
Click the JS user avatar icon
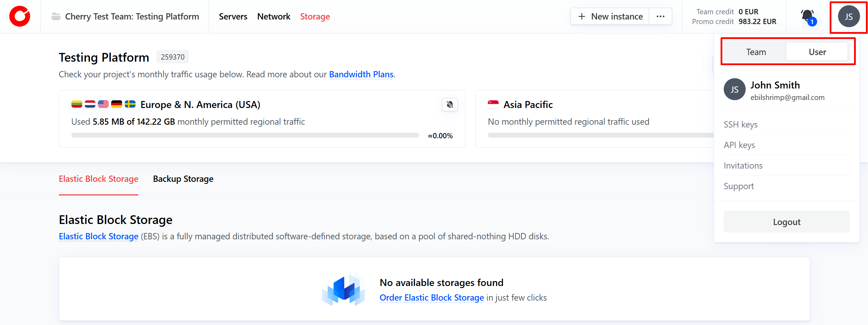pyautogui.click(x=848, y=16)
